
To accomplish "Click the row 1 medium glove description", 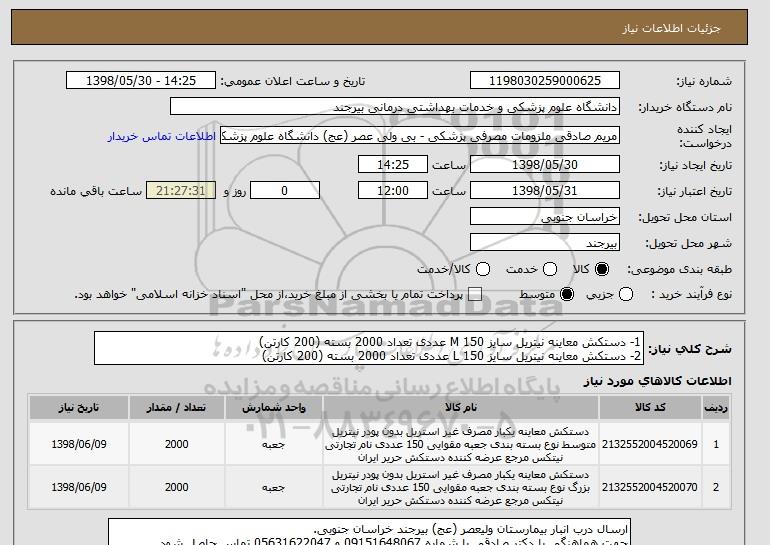I will (x=461, y=444).
